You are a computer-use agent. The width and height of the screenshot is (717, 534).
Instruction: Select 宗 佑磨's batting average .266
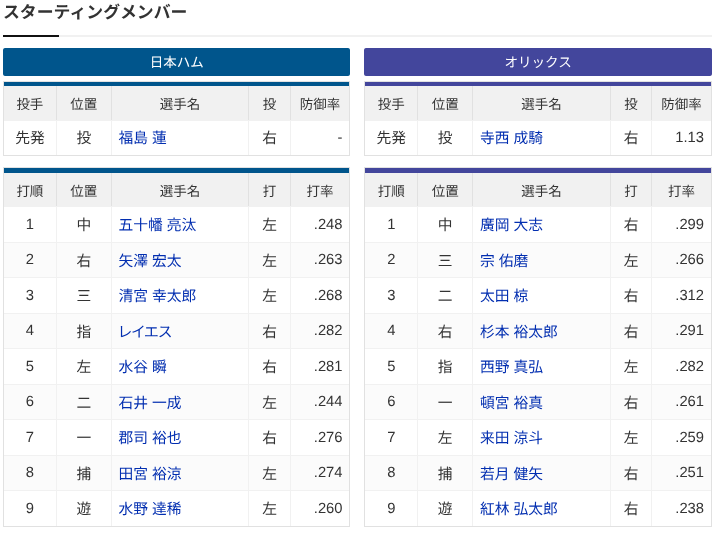tap(689, 259)
